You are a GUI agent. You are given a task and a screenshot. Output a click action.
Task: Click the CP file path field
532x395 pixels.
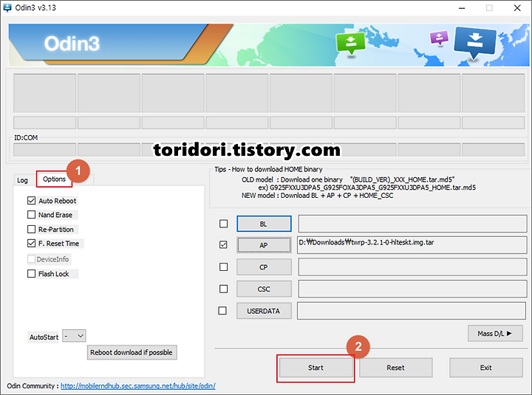coord(412,267)
